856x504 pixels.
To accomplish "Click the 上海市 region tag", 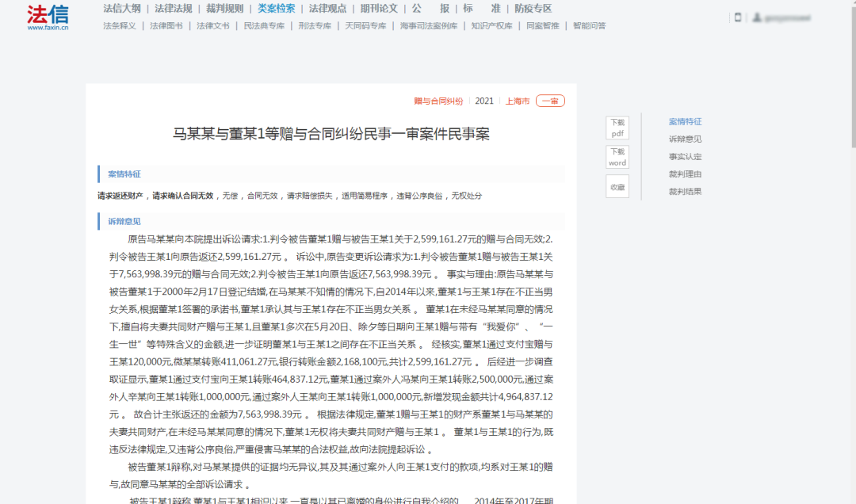I will coord(518,101).
